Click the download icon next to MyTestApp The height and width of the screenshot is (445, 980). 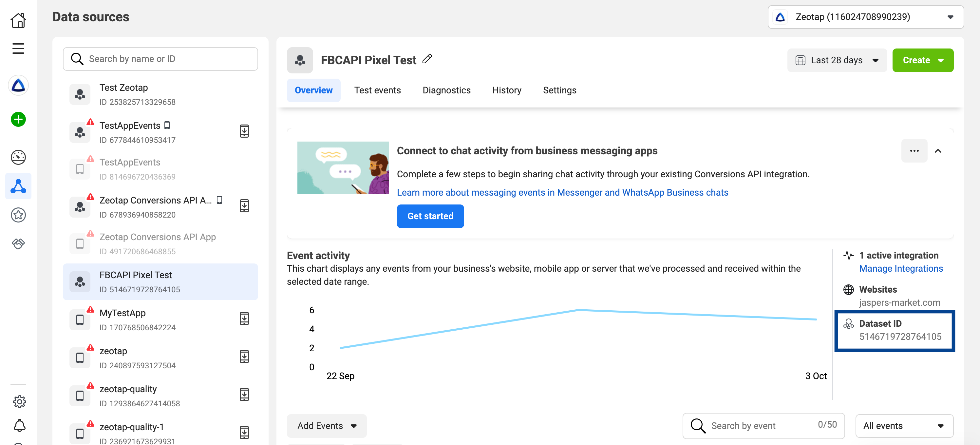click(x=244, y=319)
